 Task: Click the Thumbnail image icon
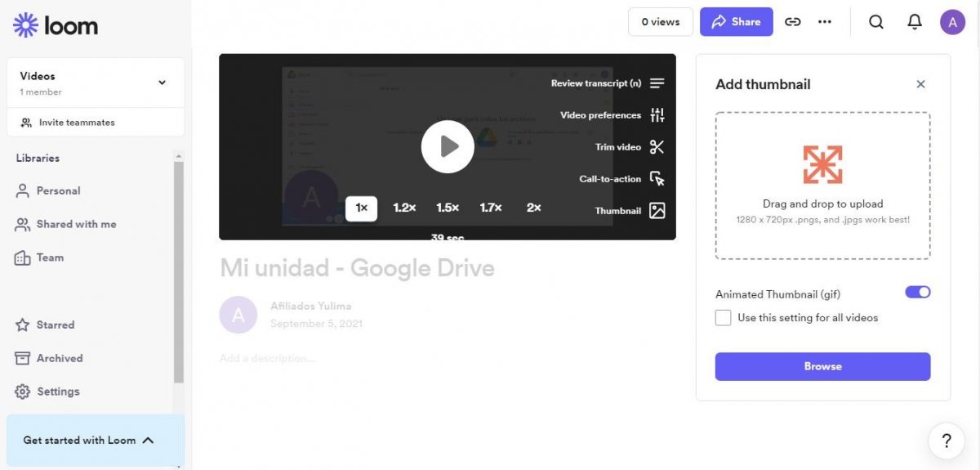click(x=657, y=211)
